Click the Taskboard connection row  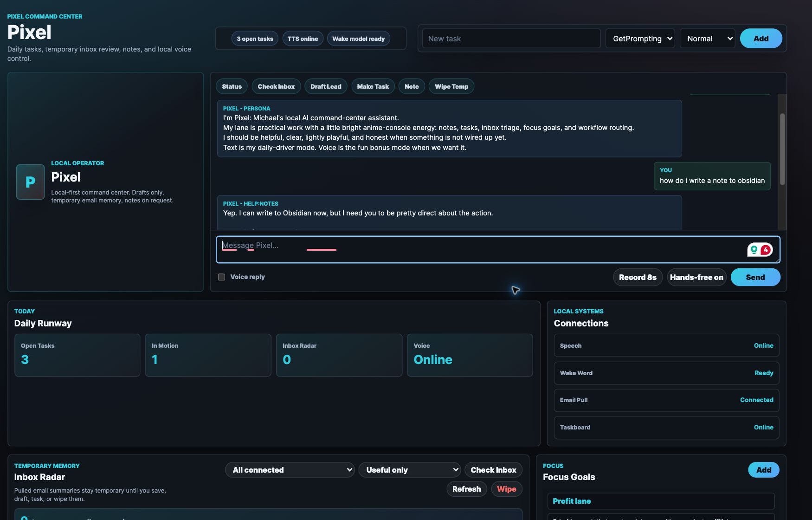pos(666,427)
